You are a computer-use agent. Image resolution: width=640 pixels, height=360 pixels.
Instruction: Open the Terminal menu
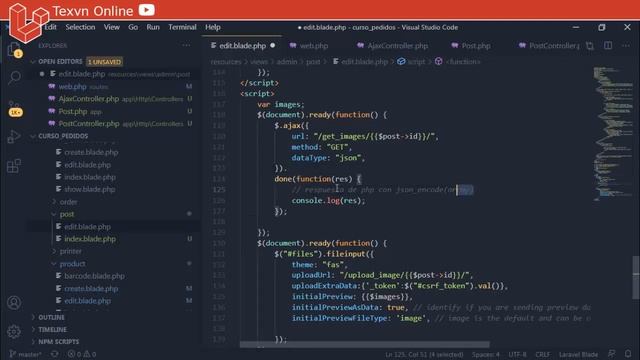(182, 27)
